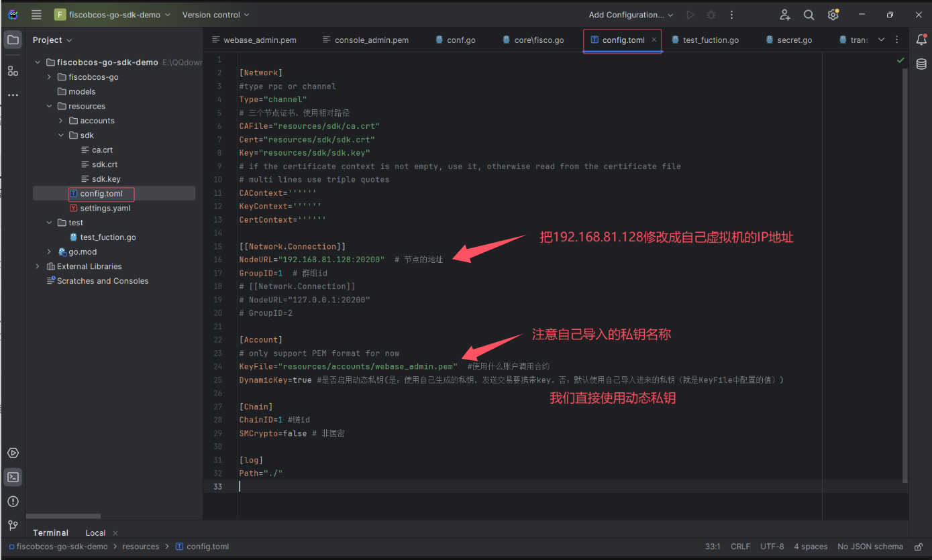This screenshot has width=932, height=560.
Task: Expand the fiscobcos-go folder
Action: 49,77
